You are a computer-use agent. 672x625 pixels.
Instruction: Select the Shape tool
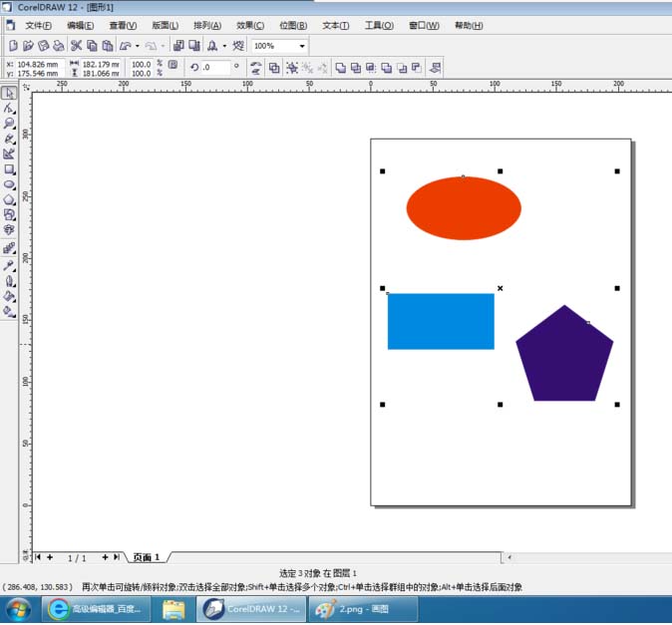9,108
